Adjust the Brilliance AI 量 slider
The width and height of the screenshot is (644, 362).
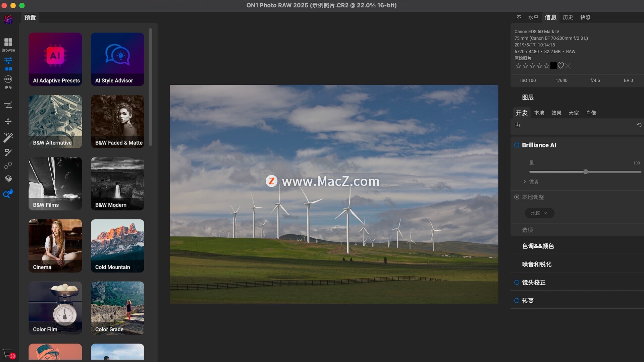coord(585,172)
